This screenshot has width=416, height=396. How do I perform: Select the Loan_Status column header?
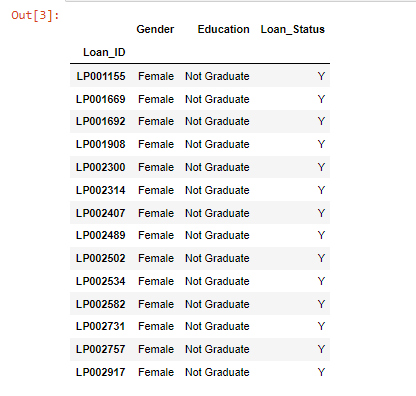[293, 29]
